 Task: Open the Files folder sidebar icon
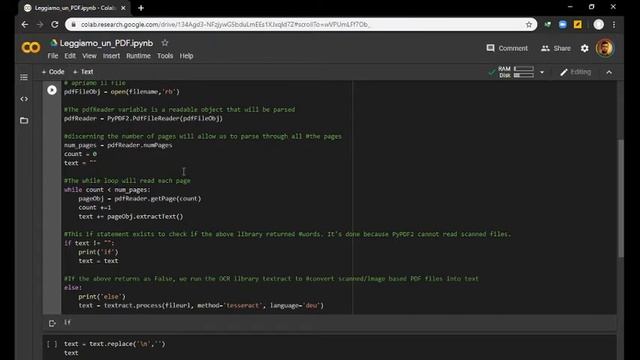coord(24,120)
